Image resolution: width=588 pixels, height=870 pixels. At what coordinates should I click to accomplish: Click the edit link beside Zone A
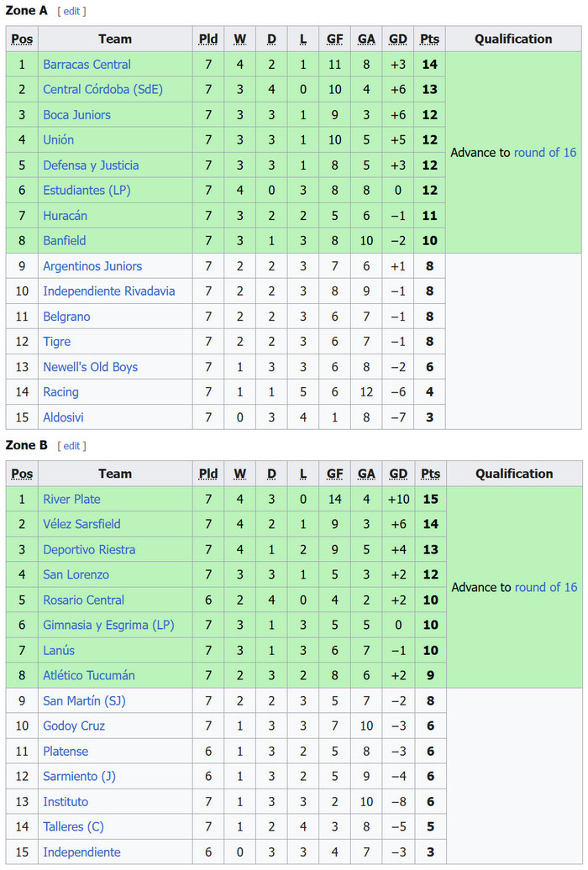pos(71,11)
